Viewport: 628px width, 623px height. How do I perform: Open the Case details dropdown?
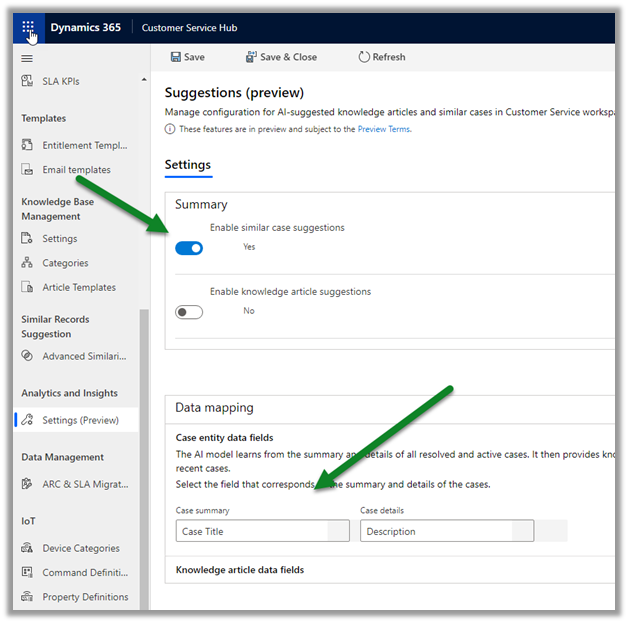pyautogui.click(x=447, y=531)
